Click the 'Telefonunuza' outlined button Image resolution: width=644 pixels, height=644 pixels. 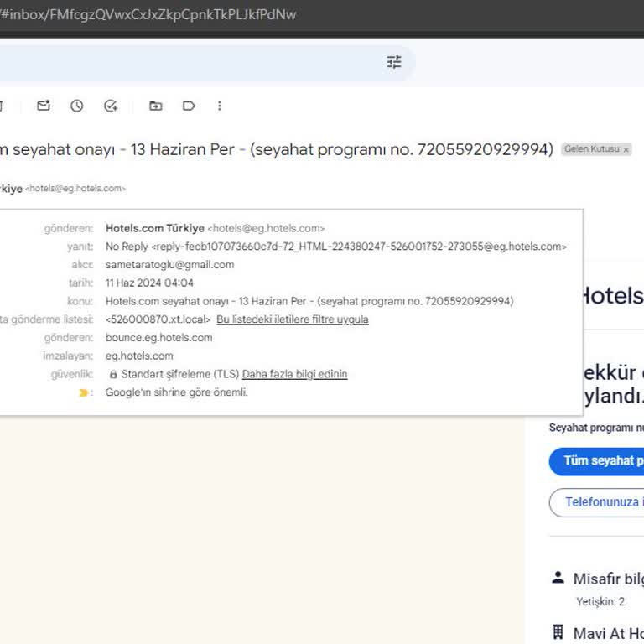coord(596,502)
